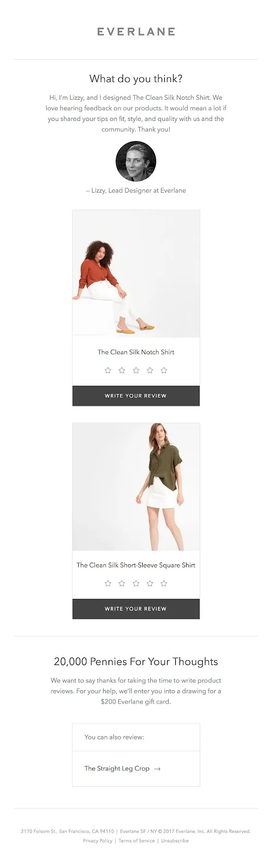Open the Privacy Policy link

[x=98, y=840]
